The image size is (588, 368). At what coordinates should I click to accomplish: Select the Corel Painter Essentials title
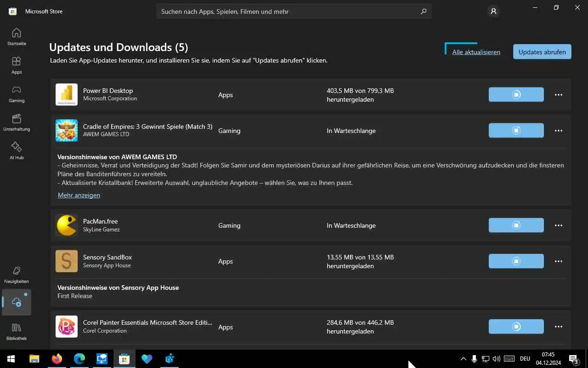click(147, 322)
